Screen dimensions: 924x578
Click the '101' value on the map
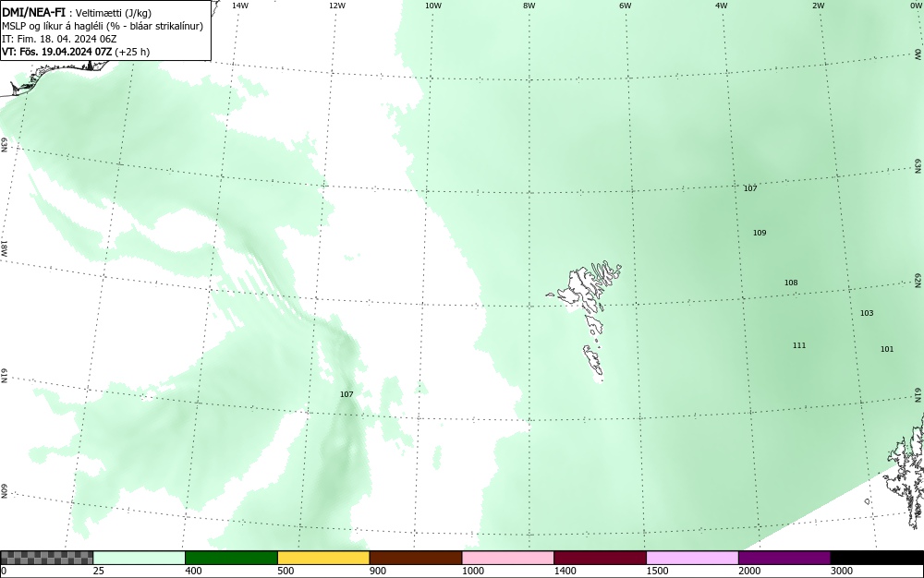pyautogui.click(x=887, y=349)
